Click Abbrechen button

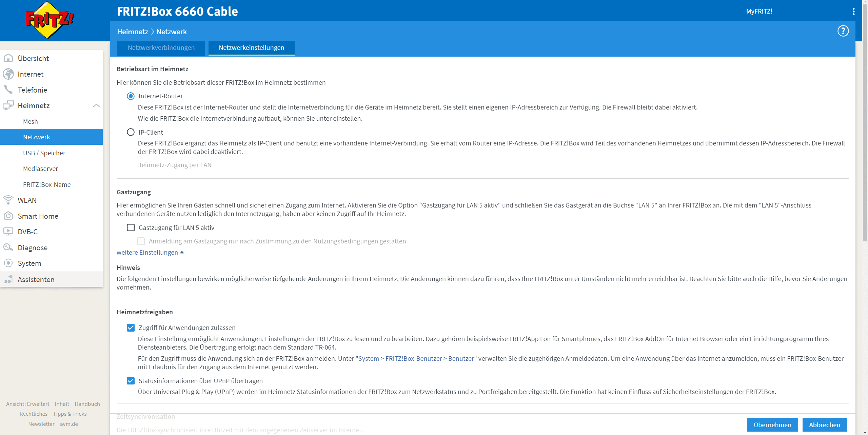coord(825,424)
